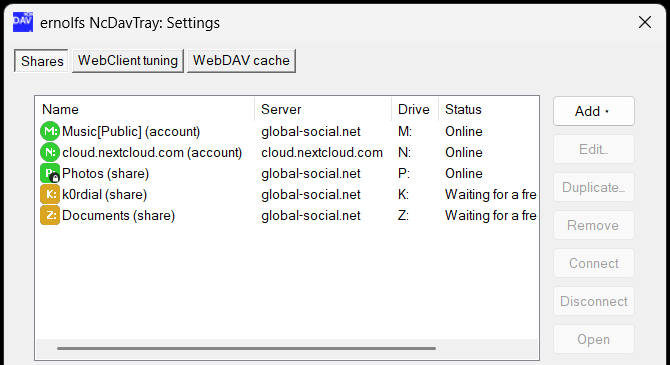Click global-social.net in the Documents row

311,215
